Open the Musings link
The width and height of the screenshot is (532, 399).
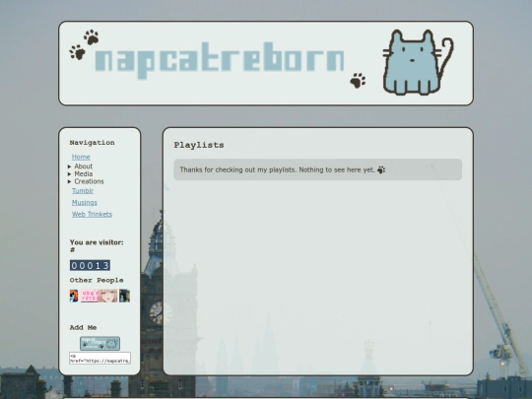click(x=85, y=203)
